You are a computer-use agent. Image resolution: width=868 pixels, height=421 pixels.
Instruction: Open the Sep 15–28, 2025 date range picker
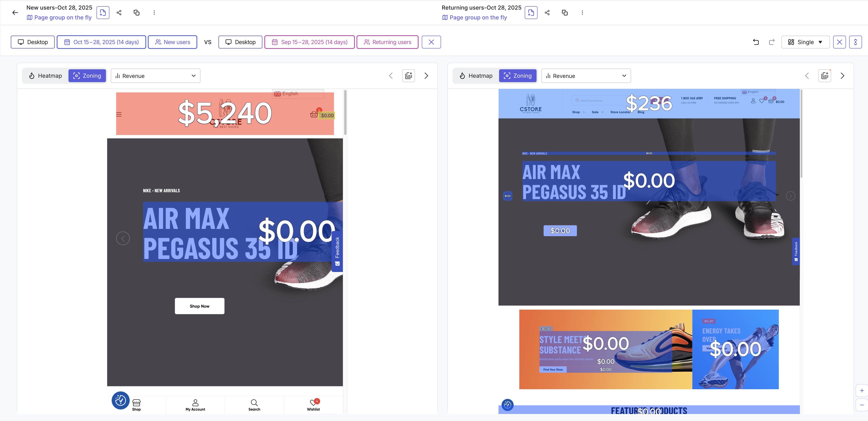pyautogui.click(x=309, y=42)
